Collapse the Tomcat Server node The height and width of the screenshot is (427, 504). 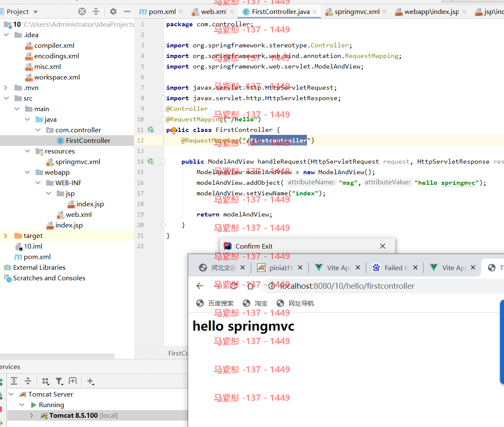pos(11,394)
